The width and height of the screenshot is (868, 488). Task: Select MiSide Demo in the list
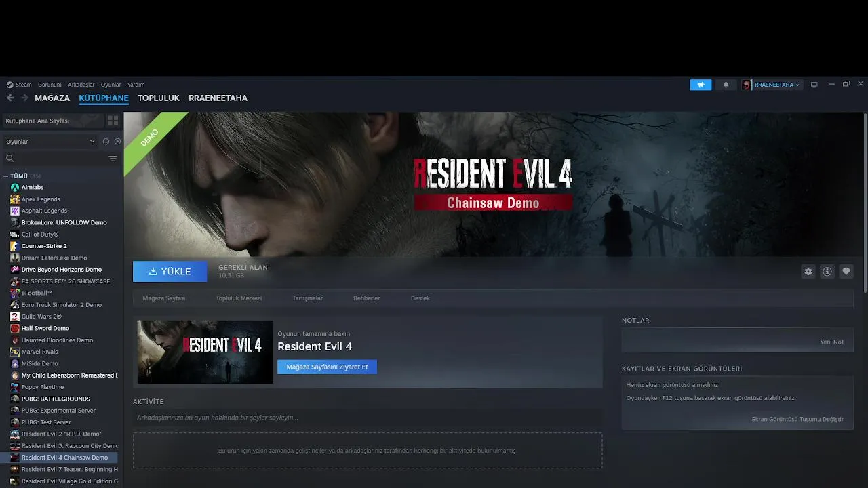tap(39, 363)
